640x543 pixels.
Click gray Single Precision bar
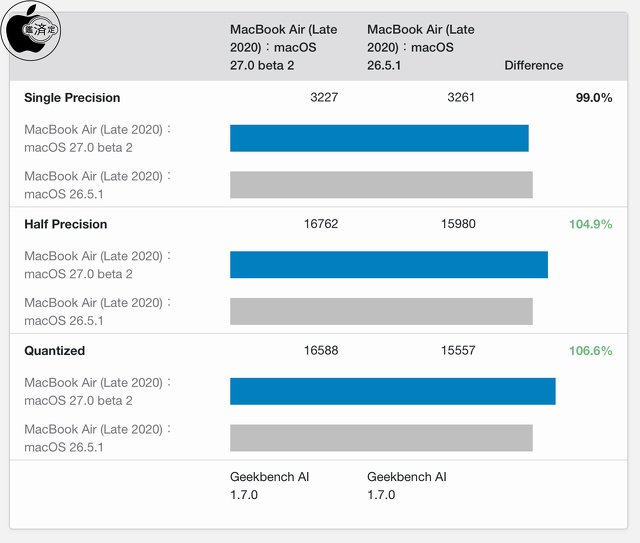[381, 185]
